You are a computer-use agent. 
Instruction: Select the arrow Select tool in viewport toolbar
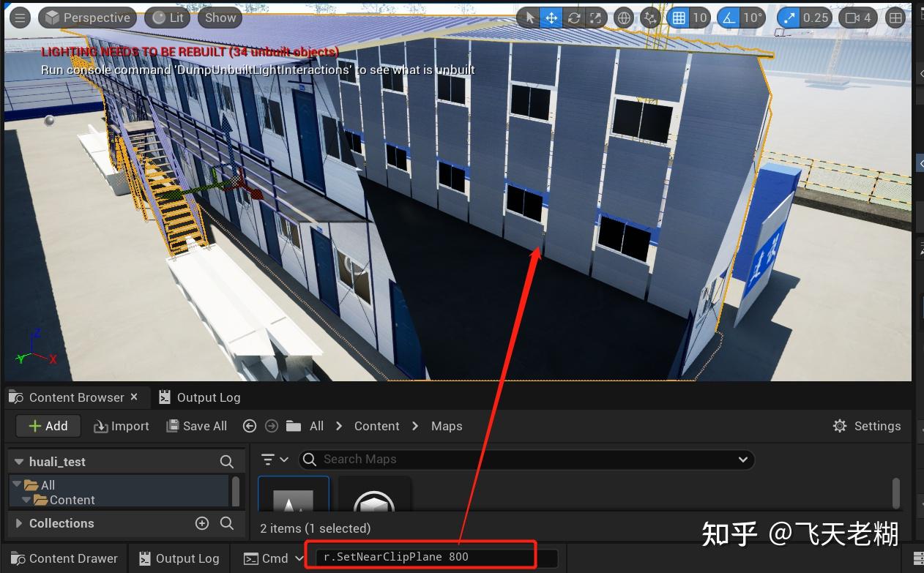[529, 18]
